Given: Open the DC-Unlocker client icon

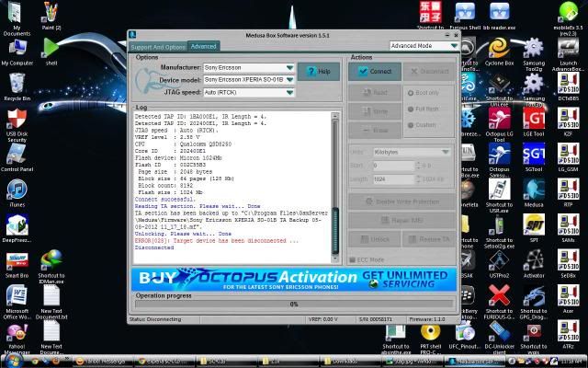Looking at the screenshot, I should pos(499,338).
